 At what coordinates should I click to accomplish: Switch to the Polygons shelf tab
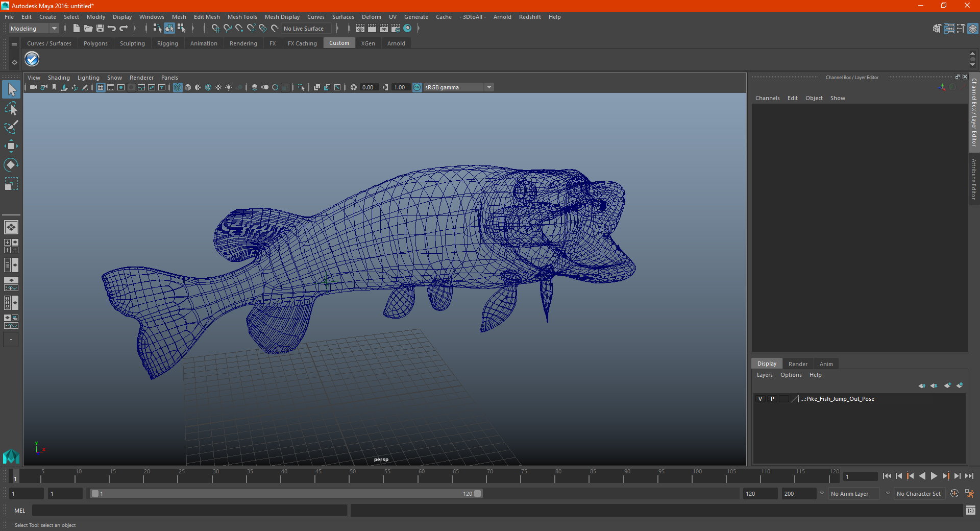pos(95,43)
